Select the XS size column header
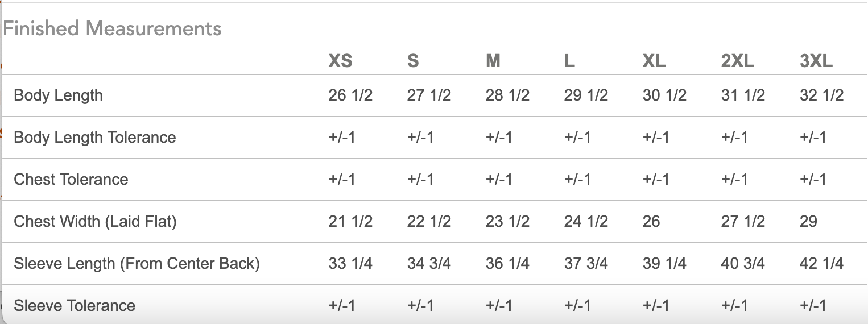 [340, 61]
